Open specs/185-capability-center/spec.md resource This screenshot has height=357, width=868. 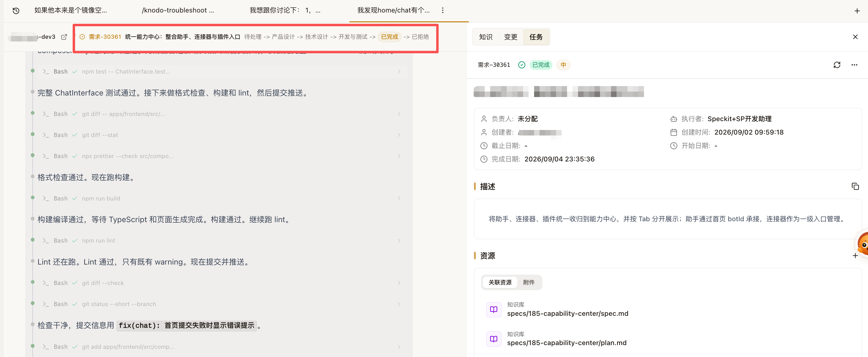(x=567, y=313)
